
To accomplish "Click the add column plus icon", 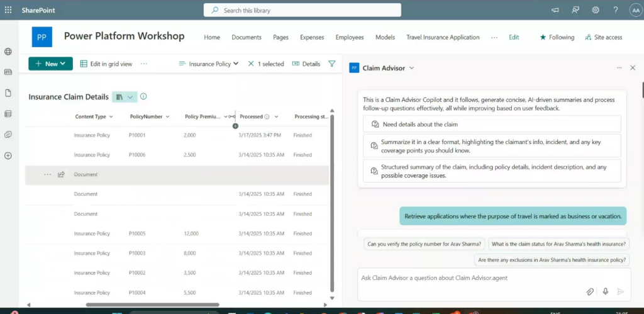I will click(x=235, y=126).
